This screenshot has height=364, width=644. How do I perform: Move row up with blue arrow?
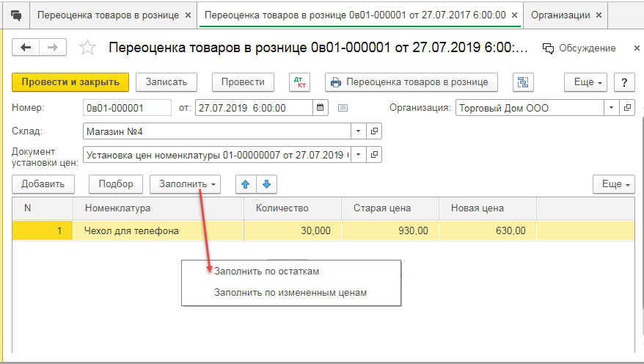[x=245, y=184]
